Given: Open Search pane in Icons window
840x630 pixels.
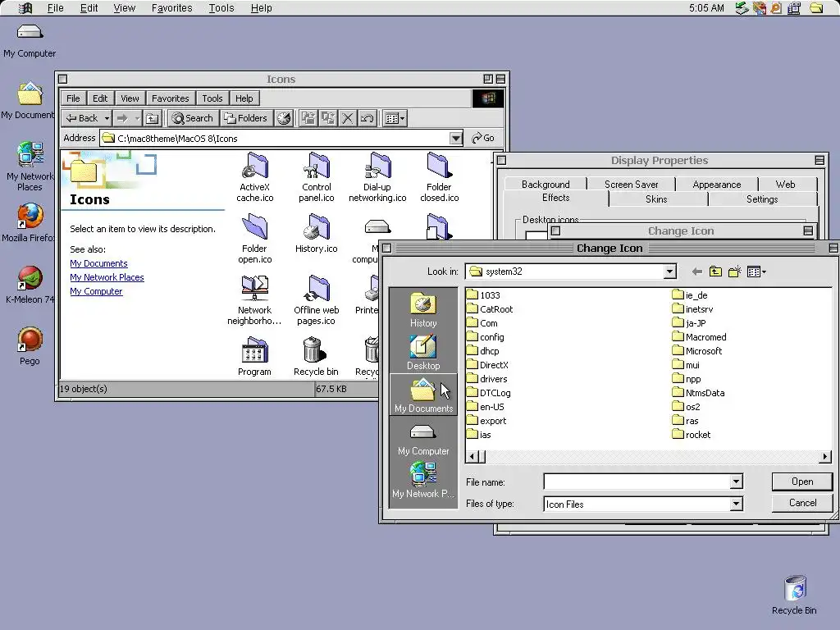Looking at the screenshot, I should tap(193, 118).
